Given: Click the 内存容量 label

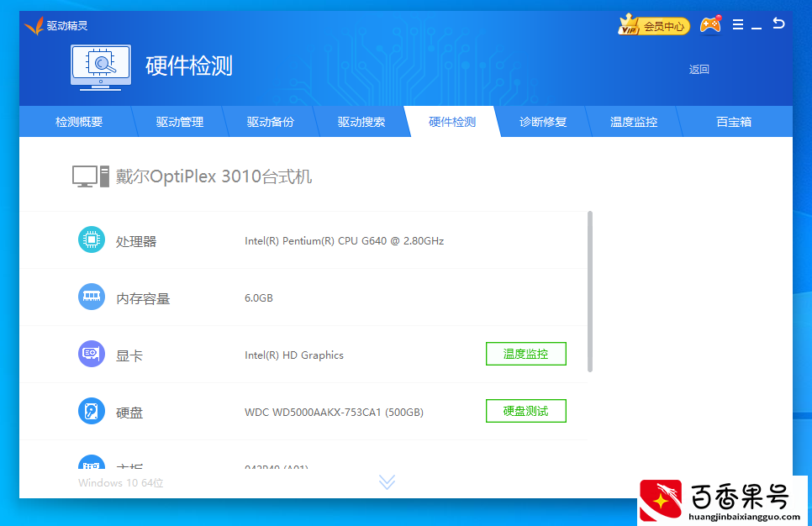Looking at the screenshot, I should pyautogui.click(x=143, y=299).
